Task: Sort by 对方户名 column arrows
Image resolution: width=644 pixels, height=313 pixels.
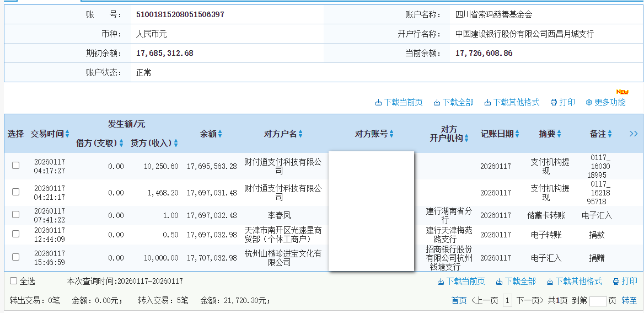Action: click(x=300, y=134)
